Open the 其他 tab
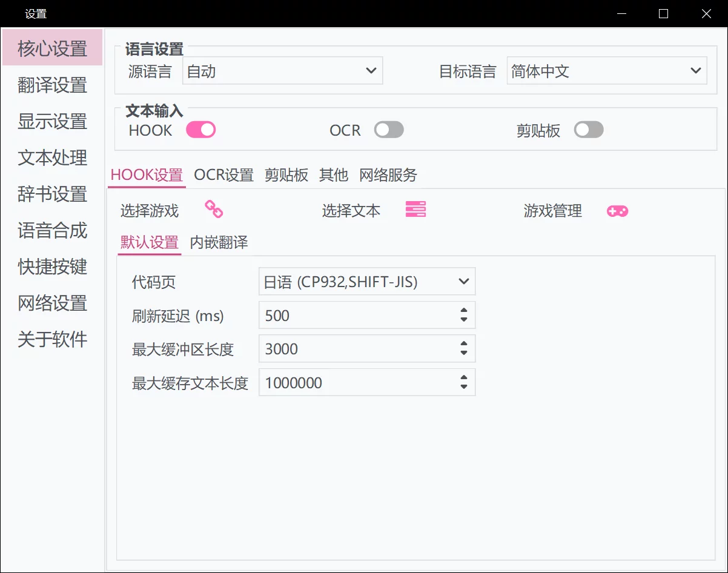This screenshot has width=728, height=573. (x=333, y=175)
